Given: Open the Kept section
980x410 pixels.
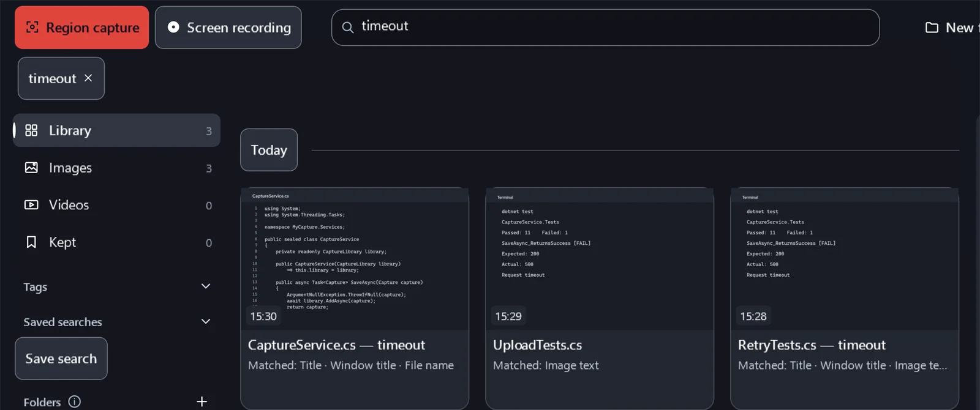Looking at the screenshot, I should 116,242.
